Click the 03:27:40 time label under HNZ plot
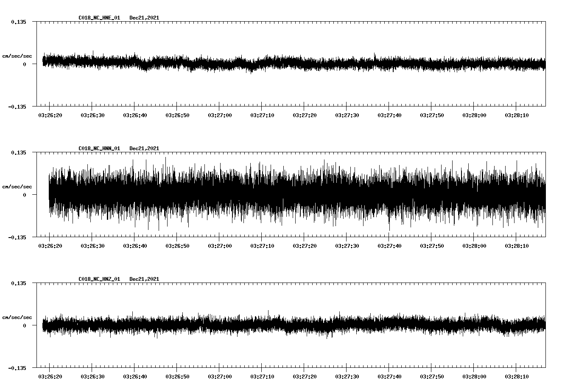Image resolution: width=576 pixels, height=392 pixels. pyautogui.click(x=389, y=376)
